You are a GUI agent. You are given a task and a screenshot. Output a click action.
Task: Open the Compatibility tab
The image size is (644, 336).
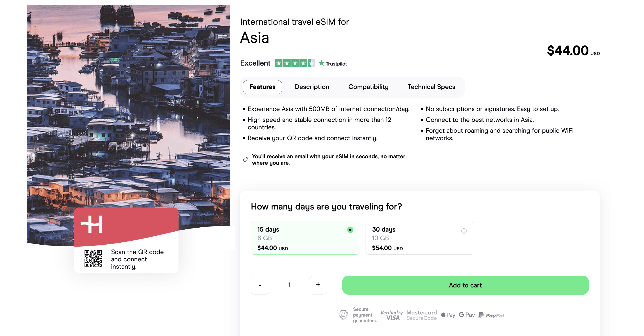click(368, 87)
